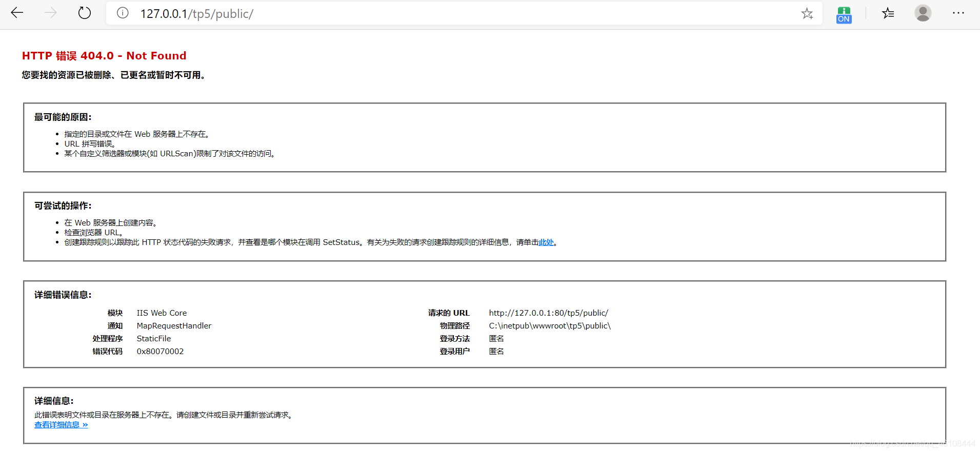Click the error code 0x80070002
Image resolution: width=980 pixels, height=453 pixels.
pos(160,352)
